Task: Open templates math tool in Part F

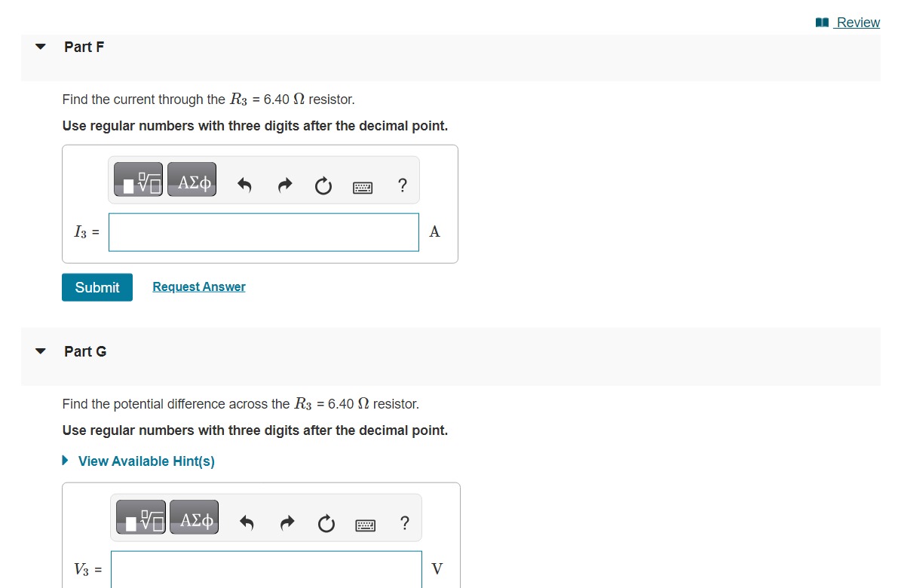Action: 138,179
